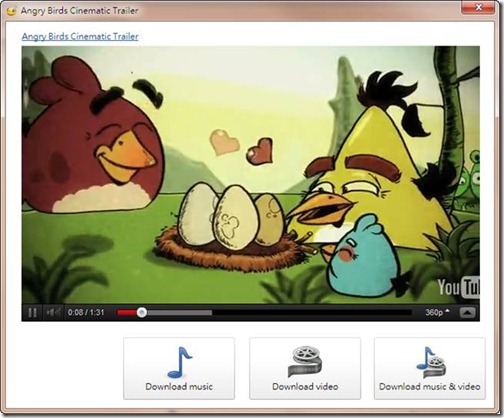
Task: Open the Angry Birds Cinematic Trailer link
Action: click(80, 36)
